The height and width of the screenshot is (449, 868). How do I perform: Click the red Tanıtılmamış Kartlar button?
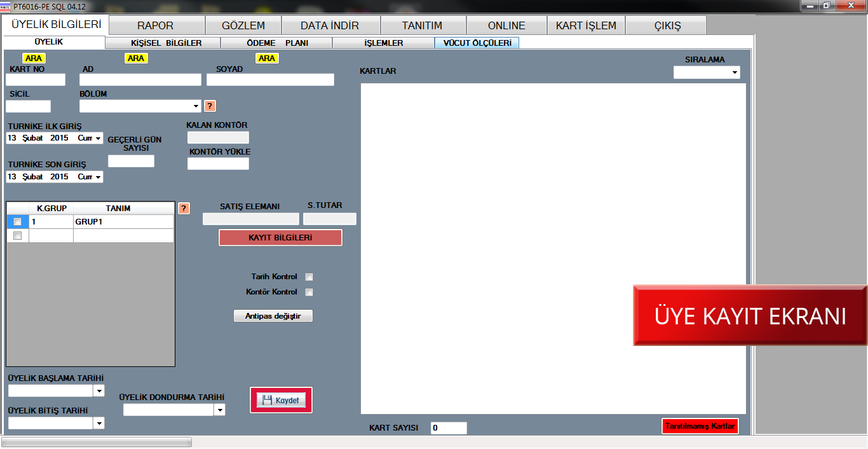[700, 426]
